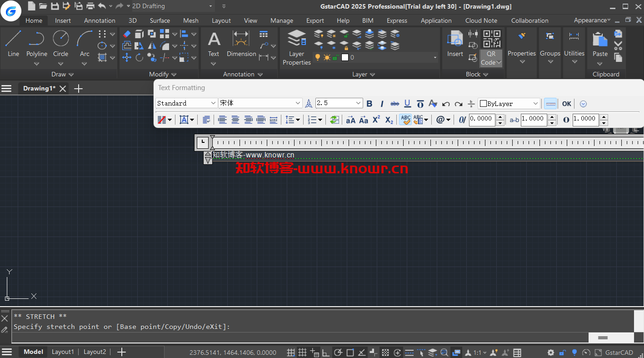The width and height of the screenshot is (644, 358).
Task: Click the ByLayer color swatch box
Action: point(483,104)
